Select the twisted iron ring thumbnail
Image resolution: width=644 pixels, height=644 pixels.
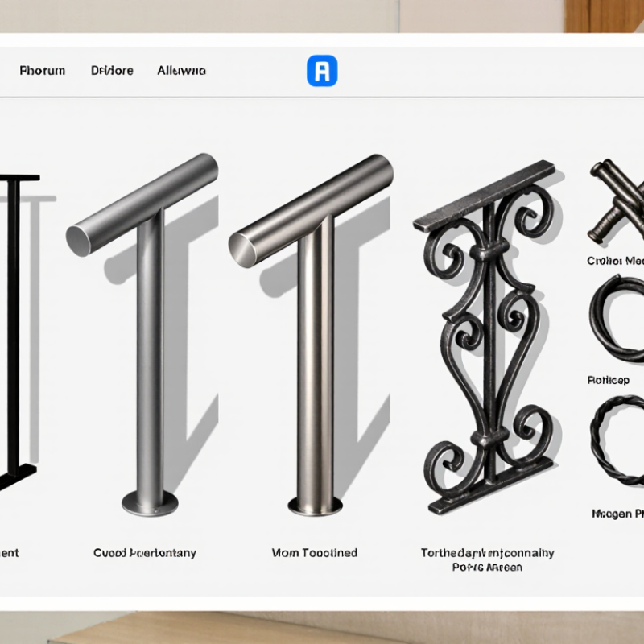[x=617, y=440]
